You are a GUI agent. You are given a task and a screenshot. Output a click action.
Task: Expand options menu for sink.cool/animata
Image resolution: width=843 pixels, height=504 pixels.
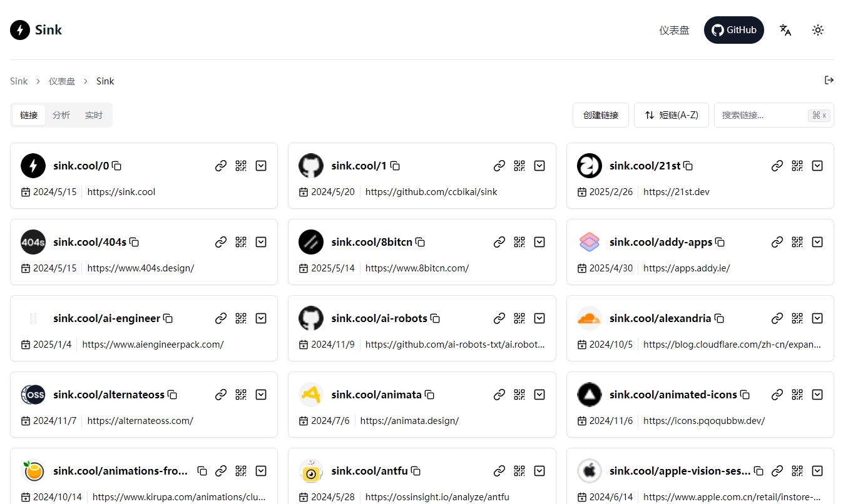point(539,395)
